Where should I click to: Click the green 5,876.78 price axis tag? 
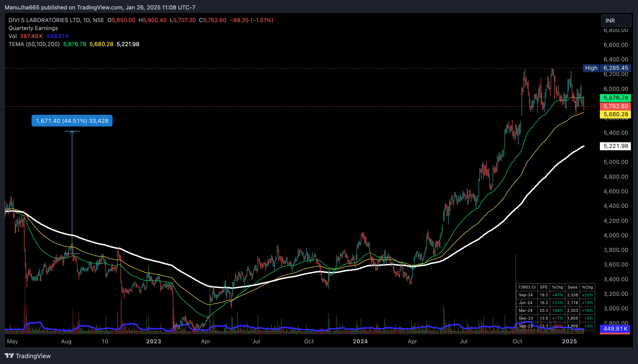615,98
